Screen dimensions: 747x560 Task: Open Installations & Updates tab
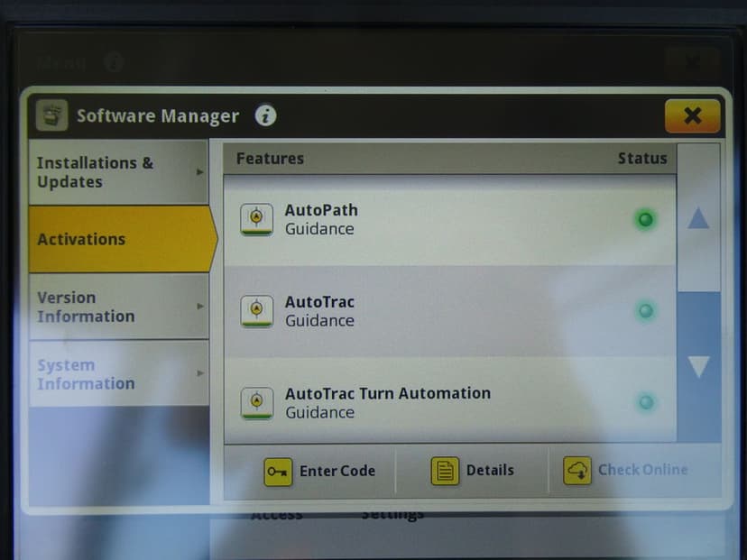click(118, 172)
